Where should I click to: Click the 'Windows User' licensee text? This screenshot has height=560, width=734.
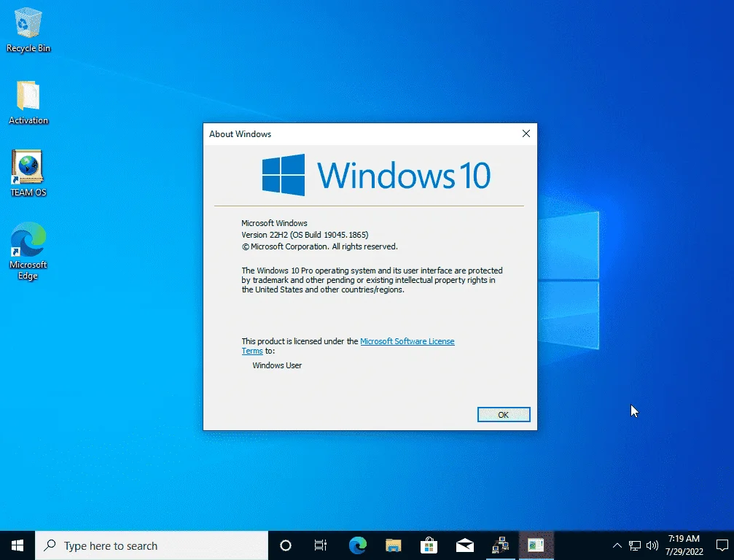coord(277,365)
